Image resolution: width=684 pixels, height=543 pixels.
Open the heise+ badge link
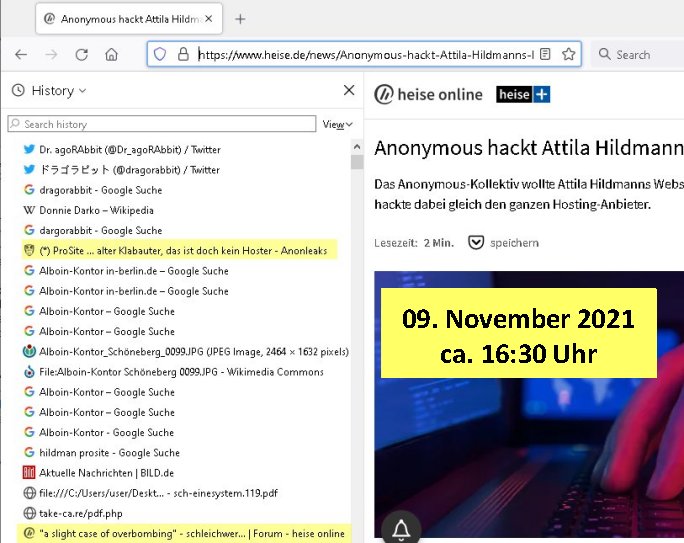pyautogui.click(x=523, y=94)
